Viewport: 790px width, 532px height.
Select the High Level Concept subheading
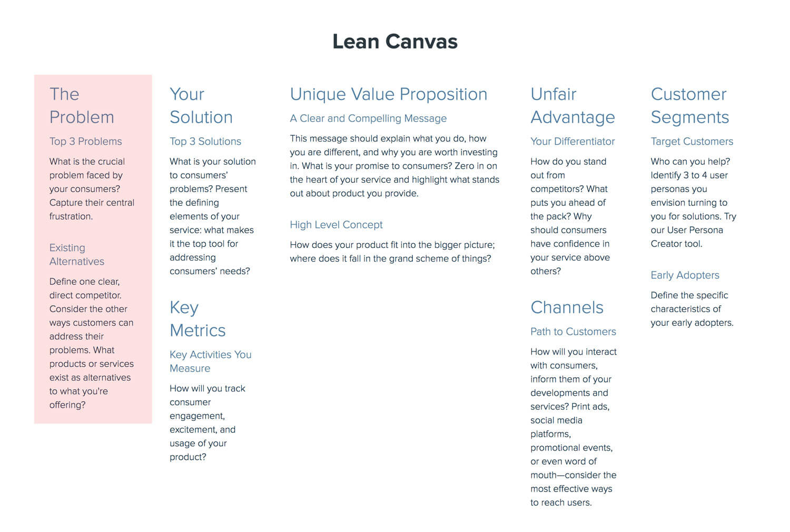[x=336, y=225]
